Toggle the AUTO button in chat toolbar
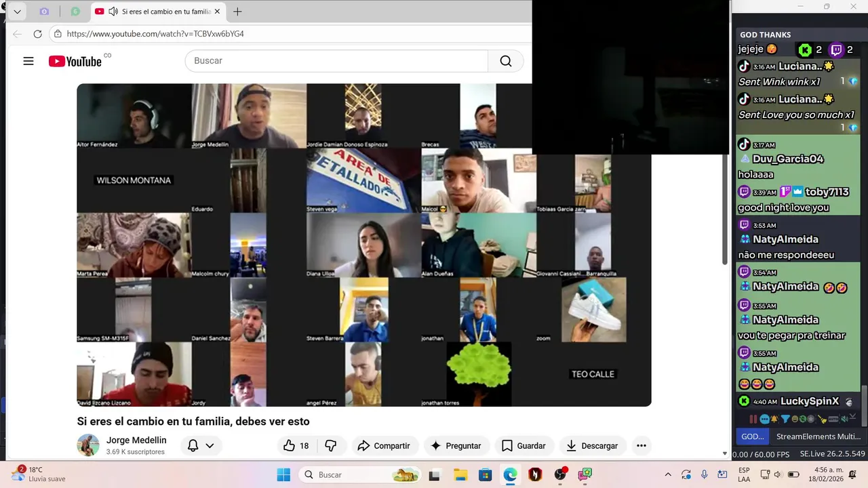 pos(833,419)
